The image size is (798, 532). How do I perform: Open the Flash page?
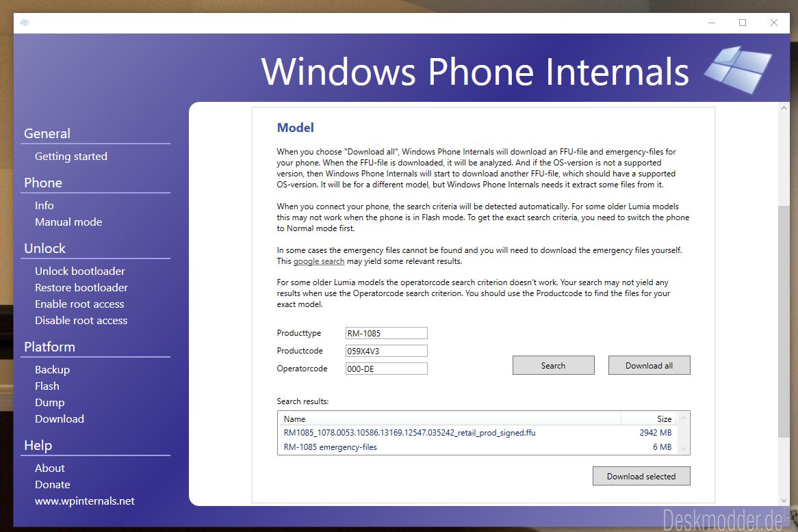coord(47,386)
